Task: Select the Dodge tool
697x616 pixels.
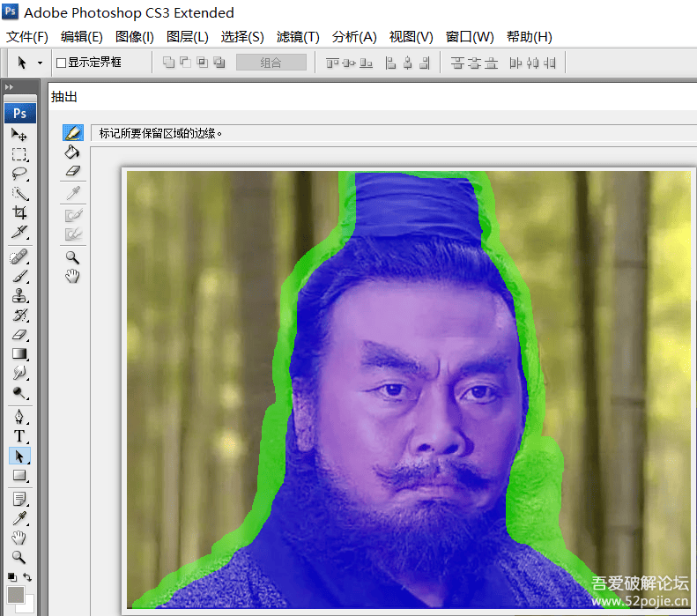Action: pos(19,392)
